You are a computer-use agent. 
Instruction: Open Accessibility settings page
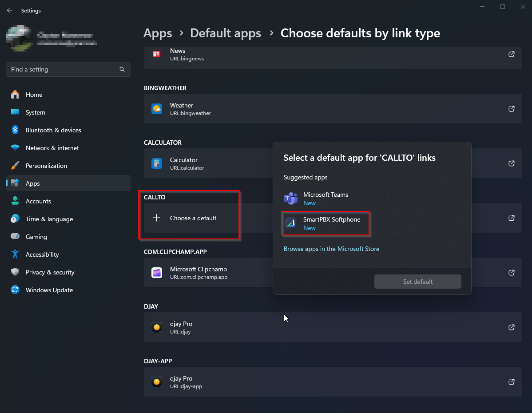click(x=68, y=254)
